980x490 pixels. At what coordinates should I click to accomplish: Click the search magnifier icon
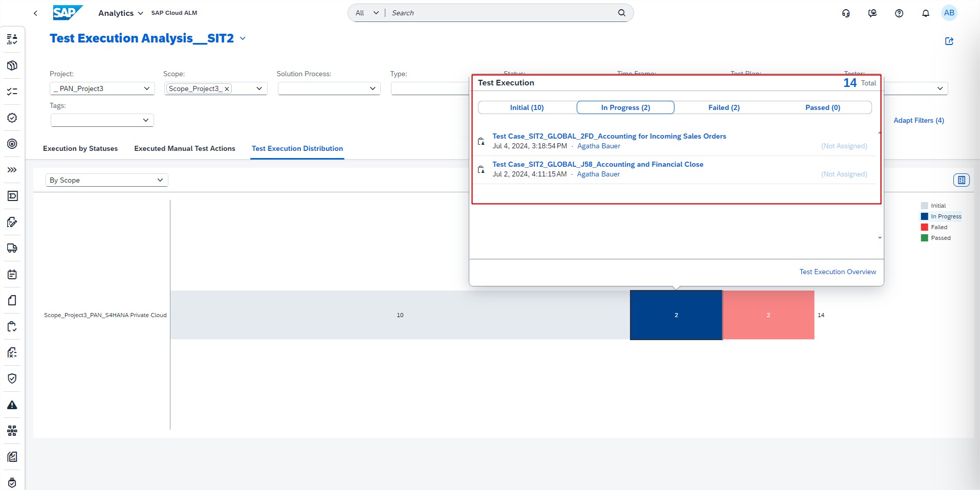(x=621, y=13)
